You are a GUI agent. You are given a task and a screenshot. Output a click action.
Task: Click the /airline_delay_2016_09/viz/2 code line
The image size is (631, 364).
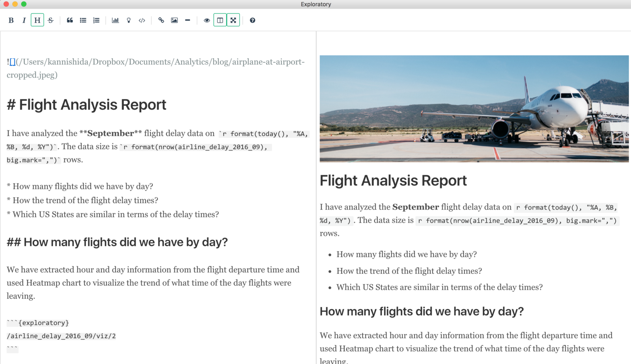click(61, 336)
